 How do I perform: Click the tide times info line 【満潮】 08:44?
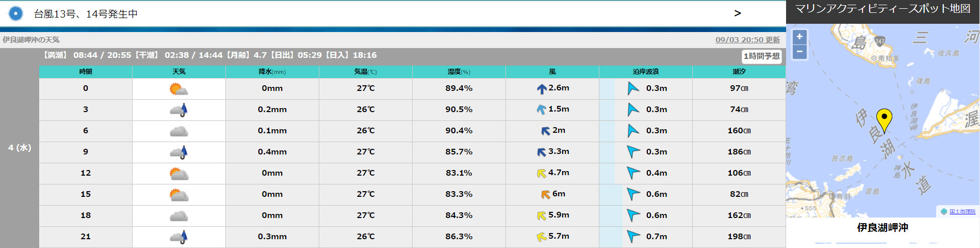point(209,55)
